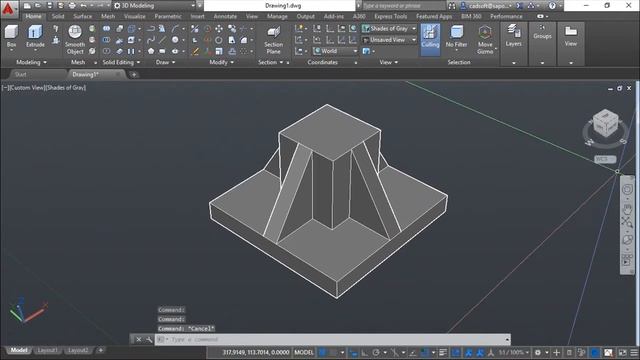Click the Open file icon in quick access toolbar
The height and width of the screenshot is (360, 640).
[x=38, y=6]
